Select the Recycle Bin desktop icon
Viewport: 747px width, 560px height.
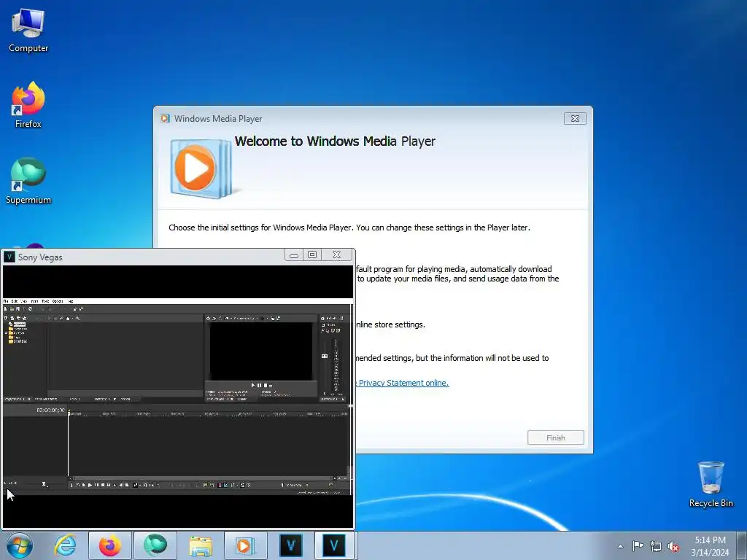[711, 484]
